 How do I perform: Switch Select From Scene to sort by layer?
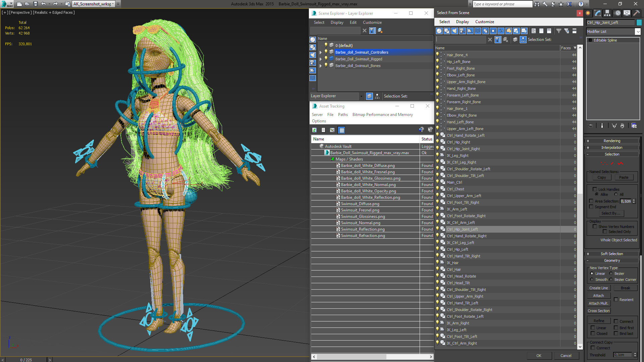click(x=515, y=40)
